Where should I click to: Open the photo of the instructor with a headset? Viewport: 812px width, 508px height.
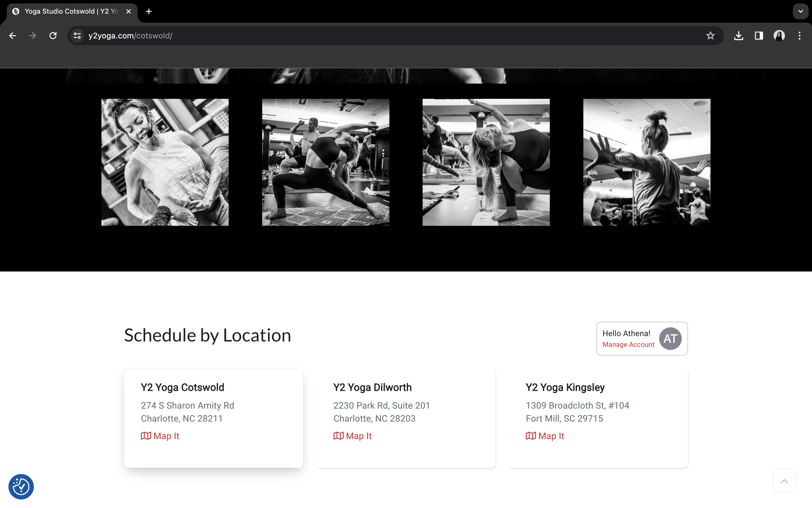(x=165, y=162)
